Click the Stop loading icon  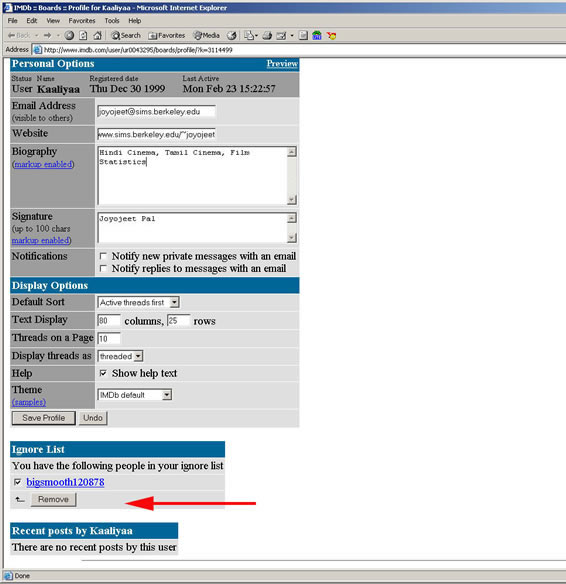point(69,35)
